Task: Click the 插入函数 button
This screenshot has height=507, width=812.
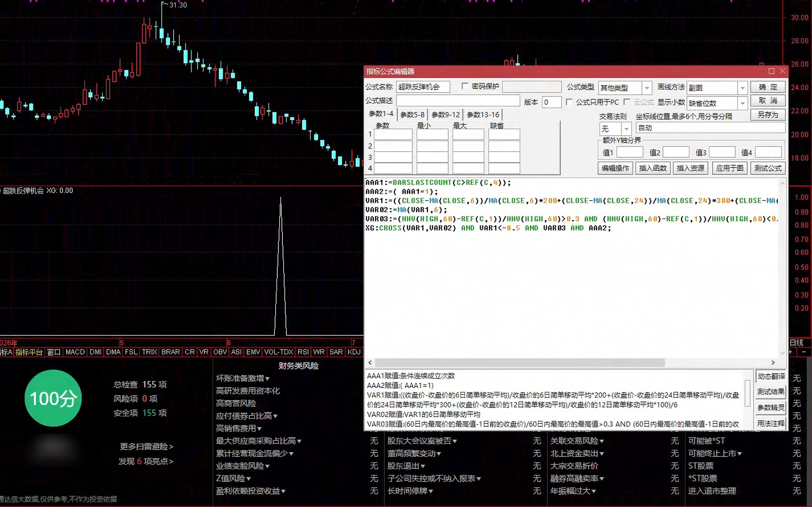Action: 653,168
